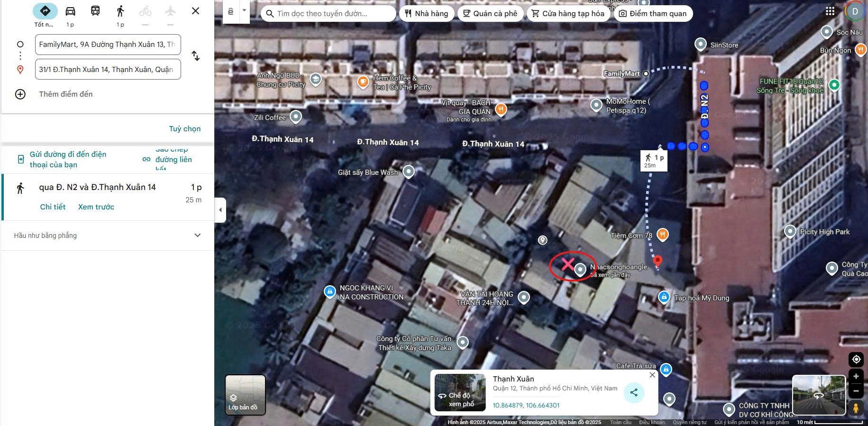Open the Google apps grid
Screen dimensions: 868x426
[x=830, y=11]
